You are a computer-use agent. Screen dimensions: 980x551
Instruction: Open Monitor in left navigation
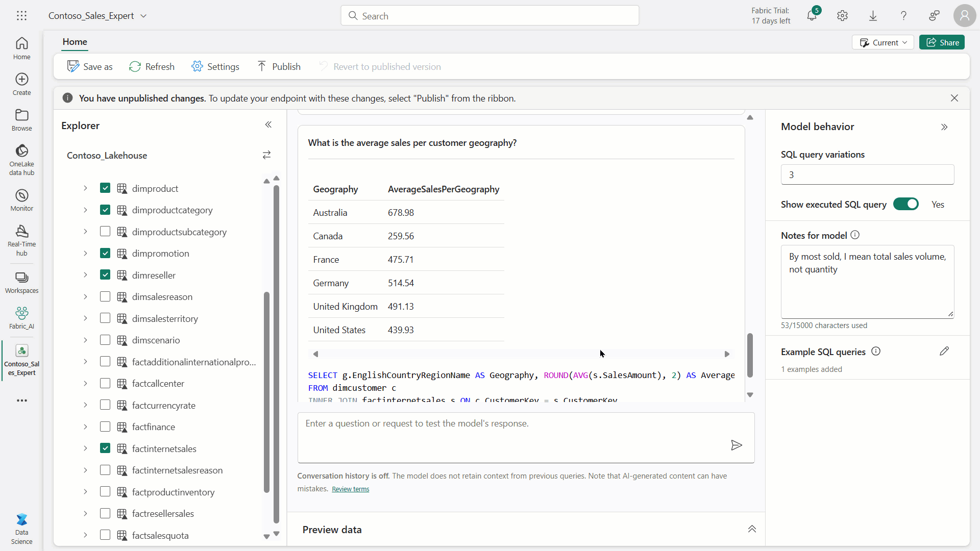pyautogui.click(x=22, y=200)
